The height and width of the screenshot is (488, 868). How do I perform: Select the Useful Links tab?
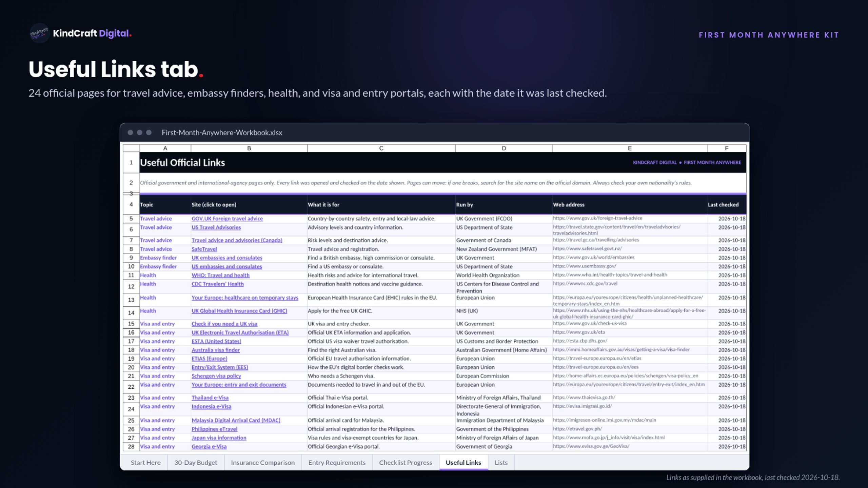(x=463, y=463)
